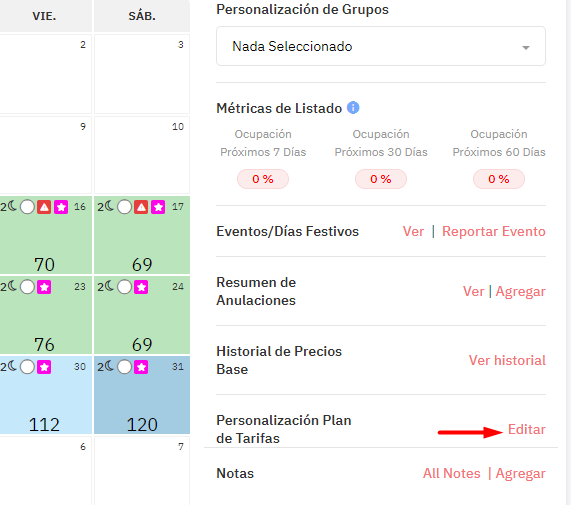Click red warning triangle icon on day 17
571x505 pixels.
point(141,207)
